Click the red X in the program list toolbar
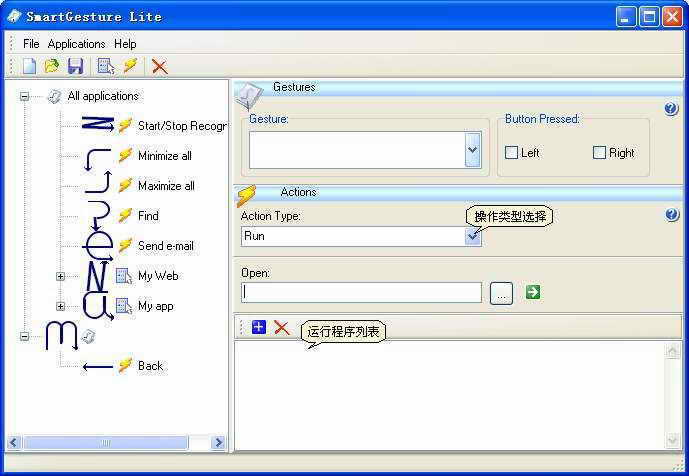 (x=281, y=327)
